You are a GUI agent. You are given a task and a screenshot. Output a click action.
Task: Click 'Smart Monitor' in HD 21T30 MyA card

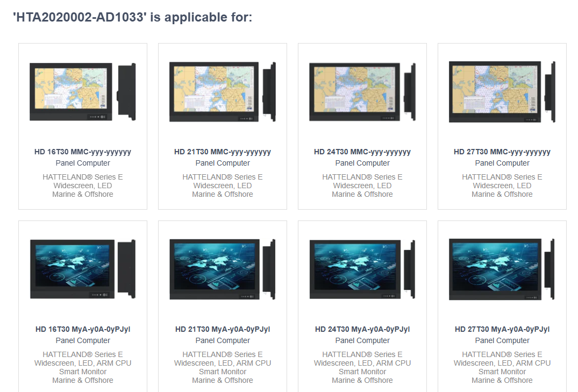click(222, 372)
